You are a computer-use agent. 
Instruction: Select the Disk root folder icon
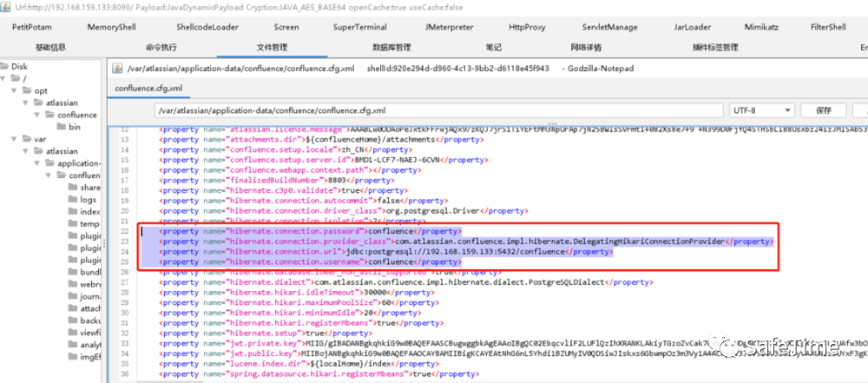tap(5, 67)
